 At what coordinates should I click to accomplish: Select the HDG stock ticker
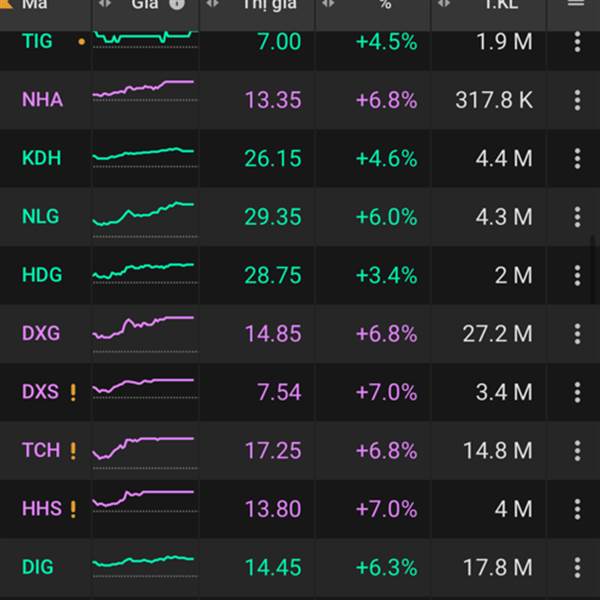[x=41, y=275]
